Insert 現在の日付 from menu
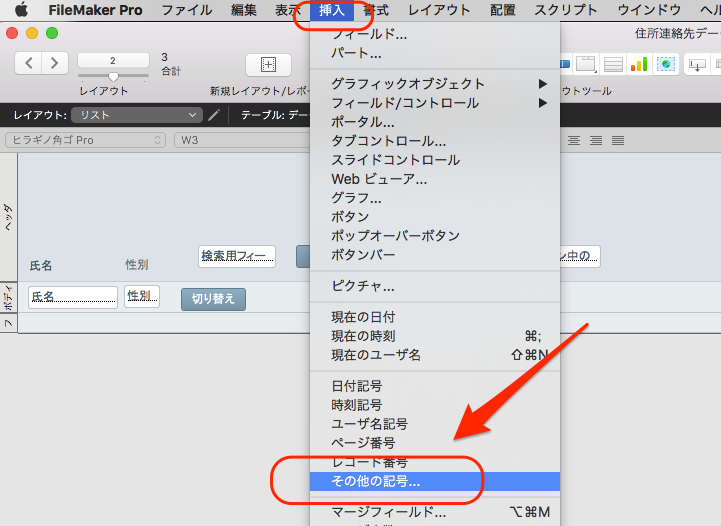The image size is (721, 526). tap(435, 317)
